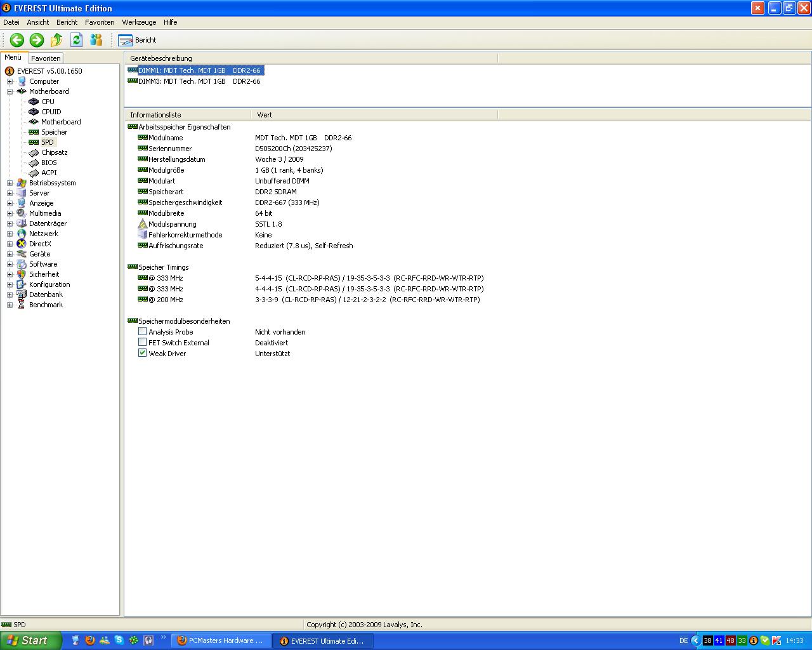Viewport: 812px width, 650px height.
Task: Open the Ansicht menu
Action: pyautogui.click(x=38, y=22)
